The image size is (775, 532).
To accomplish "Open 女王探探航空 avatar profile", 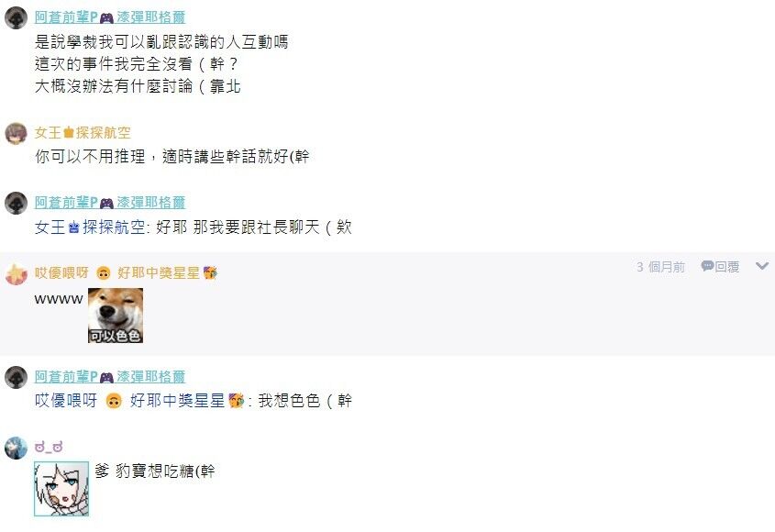I will point(16,134).
